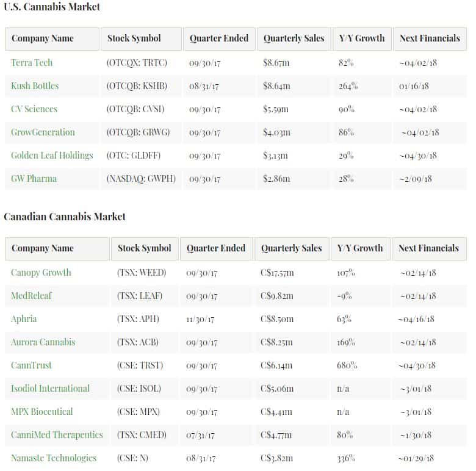Click the GW Pharma link
476x471 pixels.
point(34,179)
